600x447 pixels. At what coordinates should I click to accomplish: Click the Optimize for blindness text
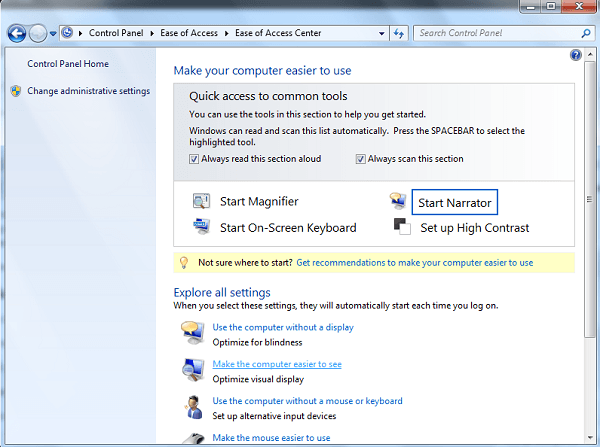coord(257,343)
